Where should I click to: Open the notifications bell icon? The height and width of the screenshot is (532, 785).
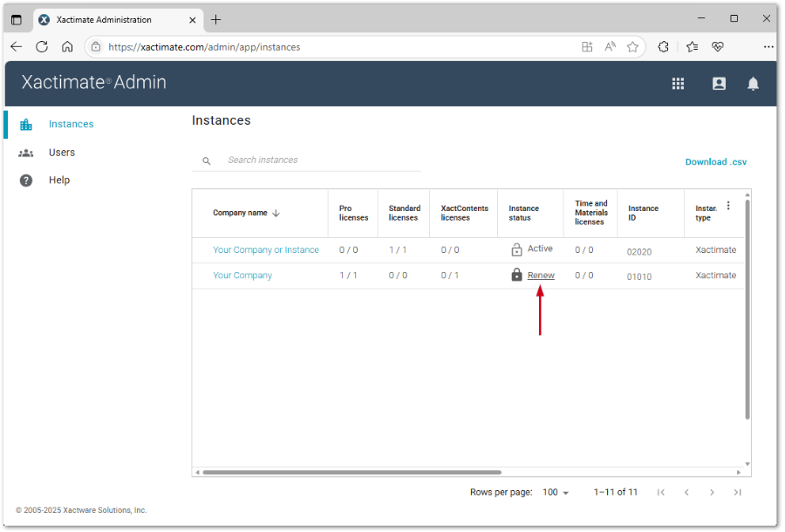tap(753, 84)
